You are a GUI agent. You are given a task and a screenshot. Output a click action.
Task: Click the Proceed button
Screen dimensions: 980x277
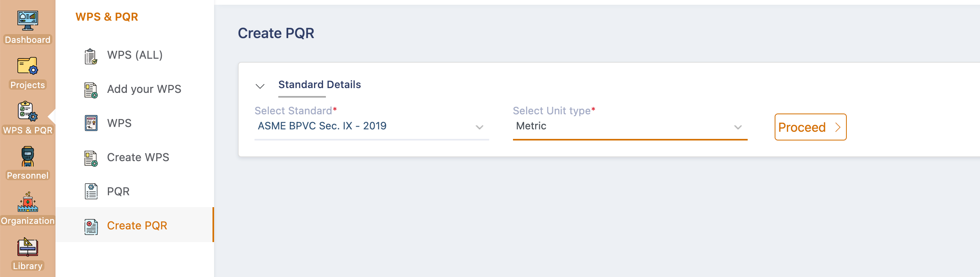[810, 127]
